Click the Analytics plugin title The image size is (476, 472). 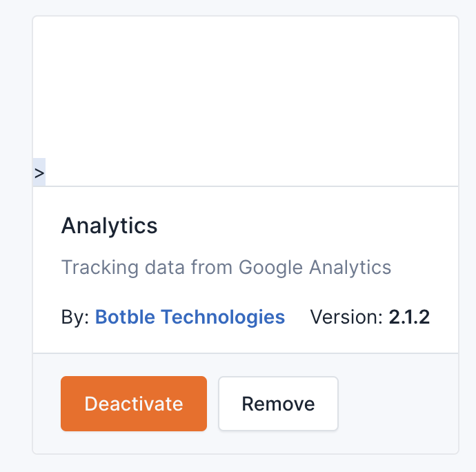110,226
